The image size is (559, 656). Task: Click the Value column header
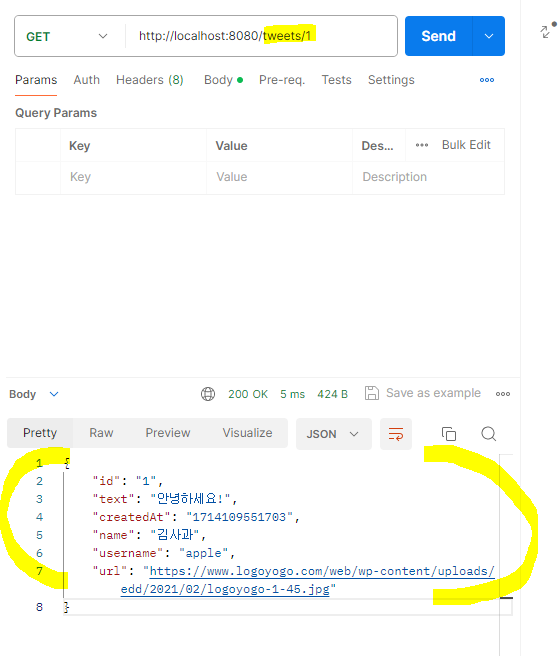231,146
